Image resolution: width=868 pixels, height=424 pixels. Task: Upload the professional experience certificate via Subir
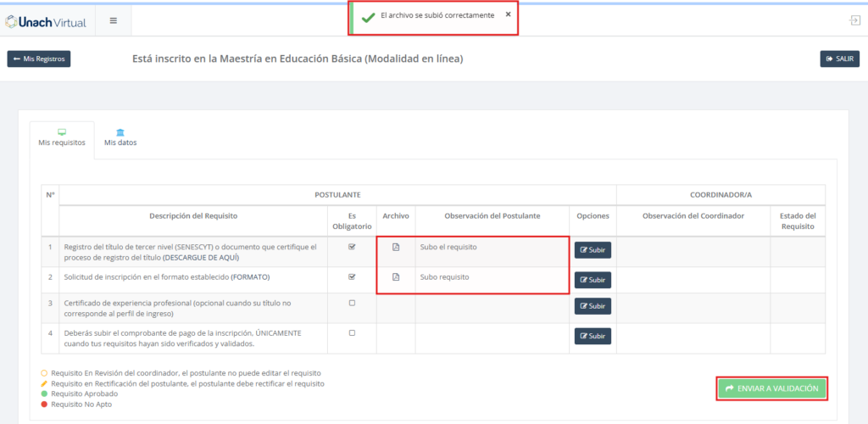pyautogui.click(x=593, y=306)
